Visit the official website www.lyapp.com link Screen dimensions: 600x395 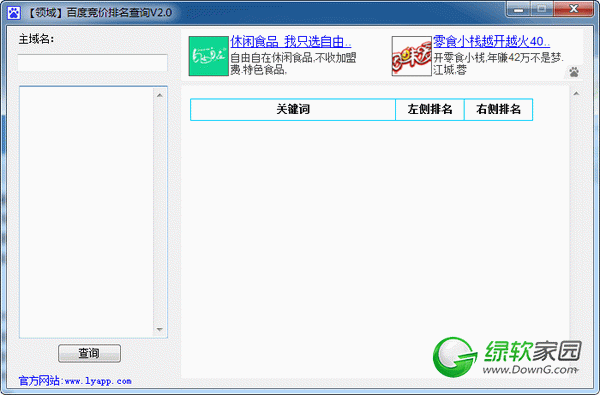click(x=75, y=381)
